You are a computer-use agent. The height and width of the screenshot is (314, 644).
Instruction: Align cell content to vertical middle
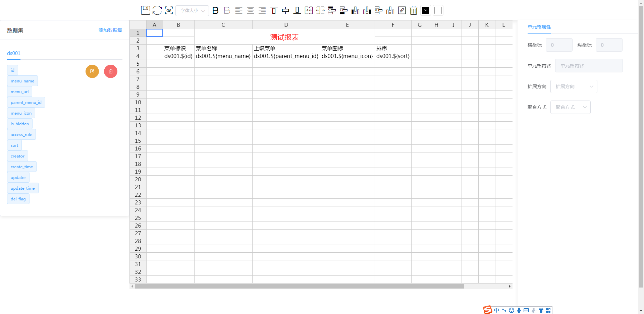285,10
